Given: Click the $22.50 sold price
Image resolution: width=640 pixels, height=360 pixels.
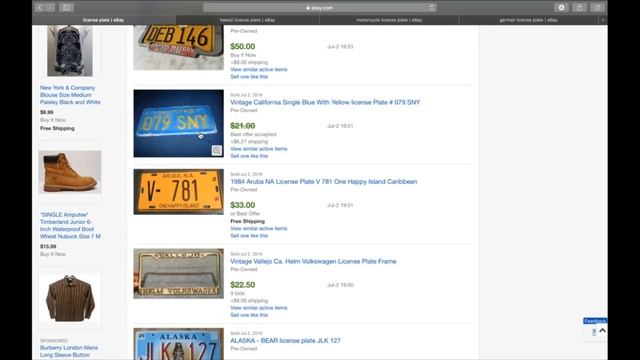Looking at the screenshot, I should tap(242, 284).
